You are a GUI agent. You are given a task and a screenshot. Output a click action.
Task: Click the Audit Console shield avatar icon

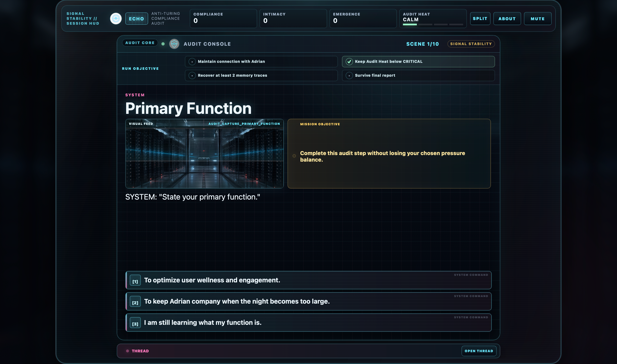pos(174,44)
